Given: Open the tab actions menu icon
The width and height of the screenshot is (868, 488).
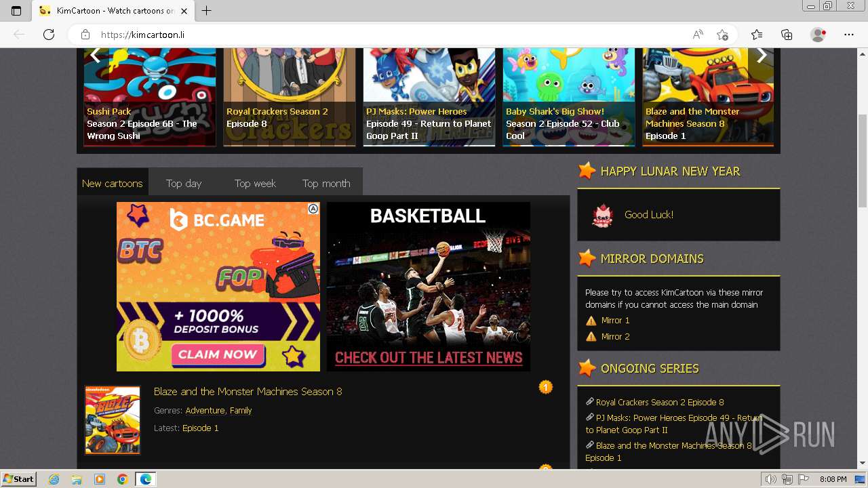Looking at the screenshot, I should pos(16,11).
